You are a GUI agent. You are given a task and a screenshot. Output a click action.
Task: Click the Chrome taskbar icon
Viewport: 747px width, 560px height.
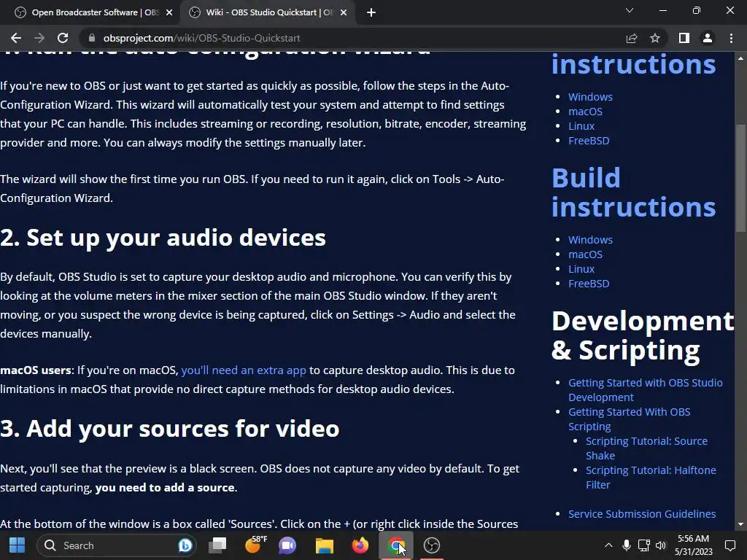click(396, 545)
